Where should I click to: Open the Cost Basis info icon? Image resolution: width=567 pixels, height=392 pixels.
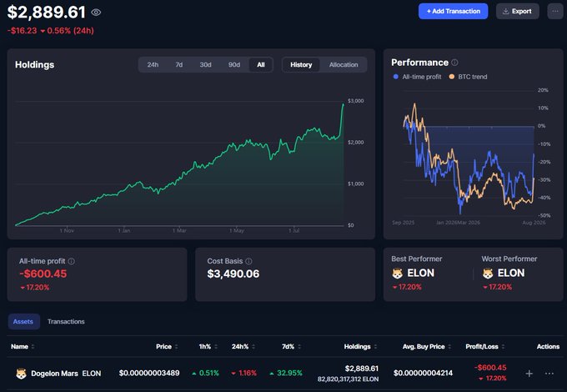click(x=248, y=261)
